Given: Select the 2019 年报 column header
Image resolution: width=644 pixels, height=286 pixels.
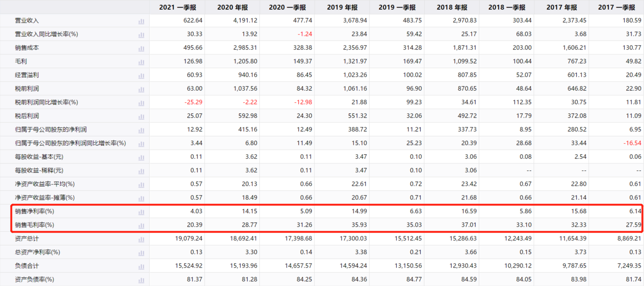Looking at the screenshot, I should pos(342,7).
